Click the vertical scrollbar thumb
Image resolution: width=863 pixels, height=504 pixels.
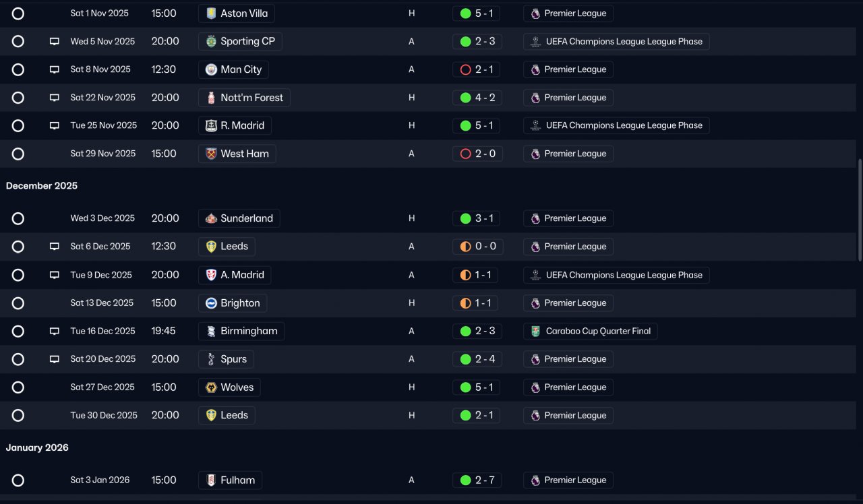(860, 210)
